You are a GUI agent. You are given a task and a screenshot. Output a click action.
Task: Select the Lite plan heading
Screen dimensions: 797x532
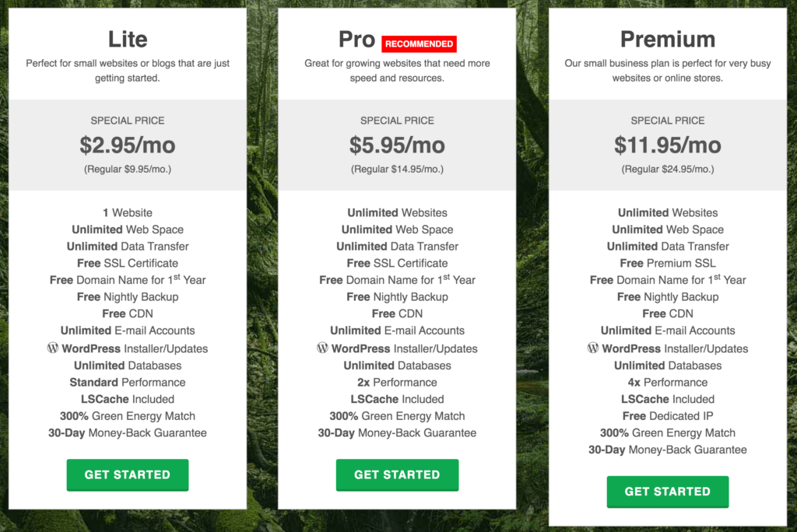[x=128, y=39]
